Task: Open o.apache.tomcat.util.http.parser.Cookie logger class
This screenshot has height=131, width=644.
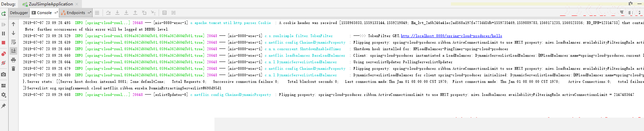Action: (231, 23)
